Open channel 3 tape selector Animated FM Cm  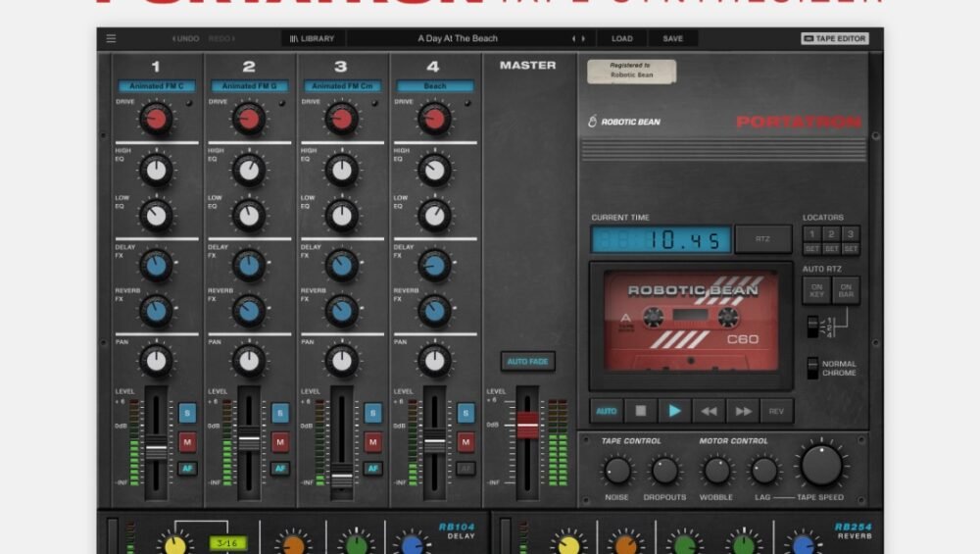[342, 85]
